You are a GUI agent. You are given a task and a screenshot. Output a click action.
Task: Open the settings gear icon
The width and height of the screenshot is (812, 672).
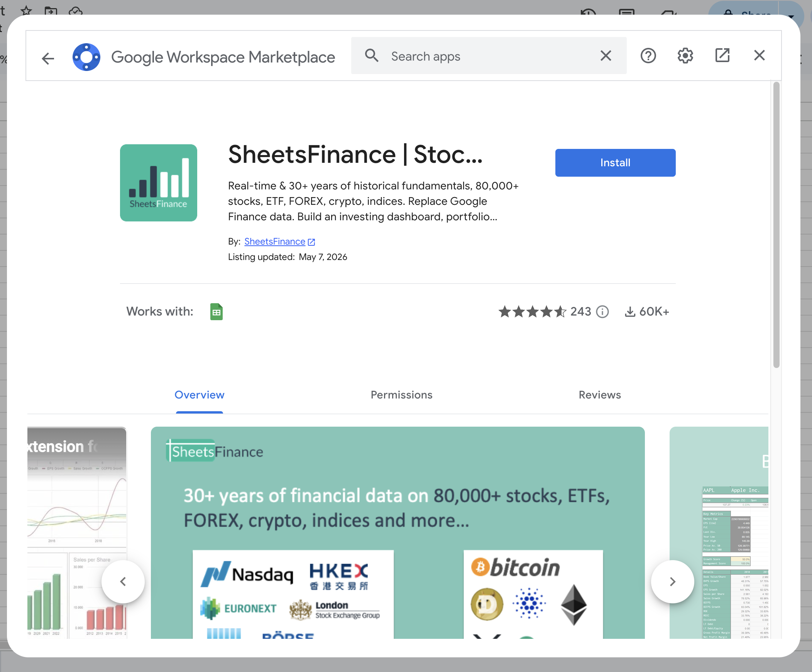pyautogui.click(x=685, y=56)
